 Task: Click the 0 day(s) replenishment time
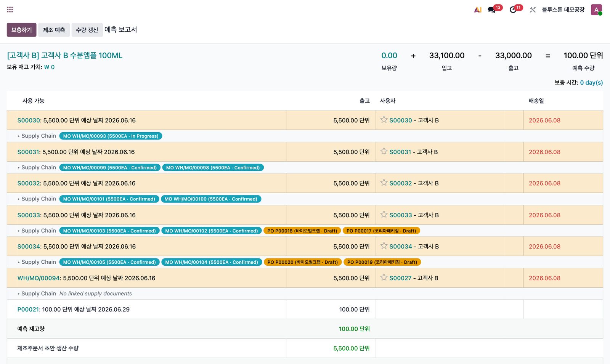[591, 83]
